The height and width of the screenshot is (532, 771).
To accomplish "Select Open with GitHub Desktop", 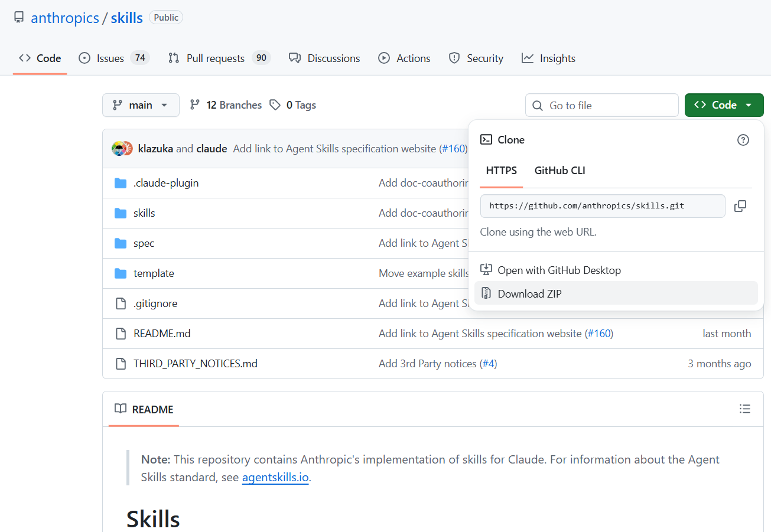I will [x=559, y=270].
